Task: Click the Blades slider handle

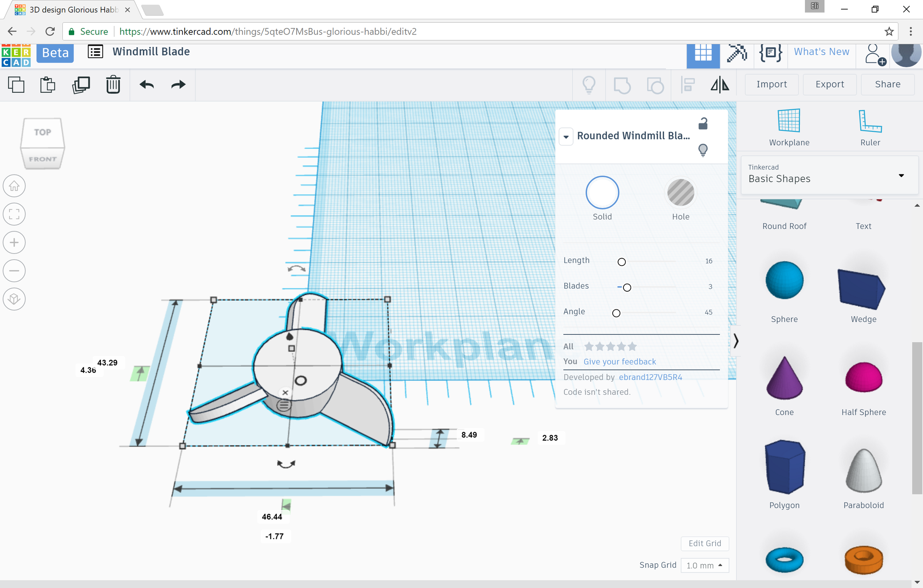Action: tap(627, 287)
